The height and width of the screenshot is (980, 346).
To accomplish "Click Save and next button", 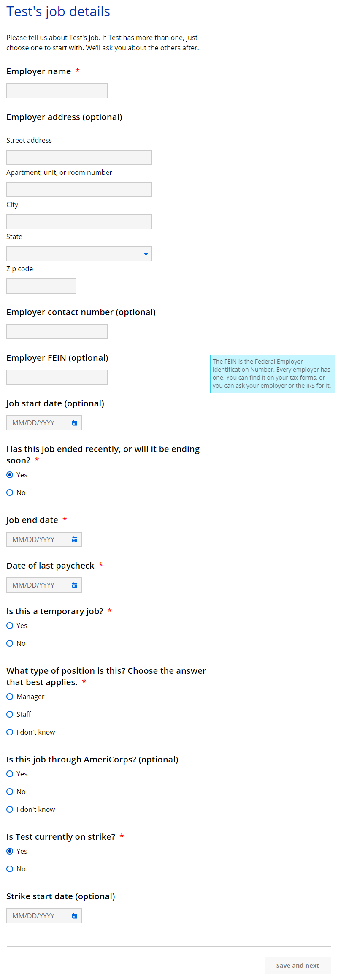I will [x=297, y=966].
